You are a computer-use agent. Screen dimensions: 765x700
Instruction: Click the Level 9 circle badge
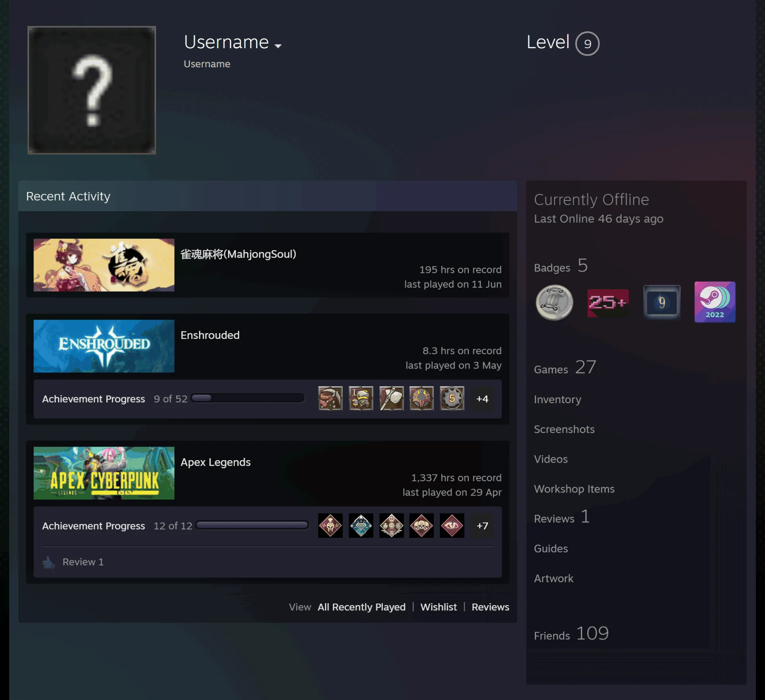(587, 43)
